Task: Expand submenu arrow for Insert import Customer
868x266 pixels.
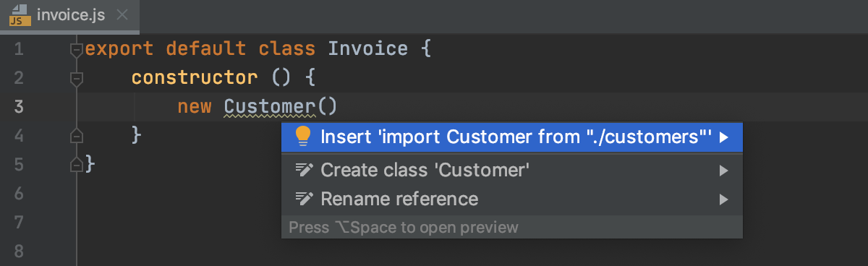Action: (723, 137)
